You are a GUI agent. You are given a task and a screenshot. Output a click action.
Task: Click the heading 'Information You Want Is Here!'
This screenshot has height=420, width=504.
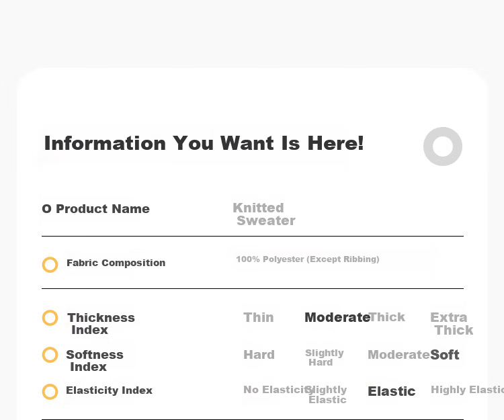point(204,143)
